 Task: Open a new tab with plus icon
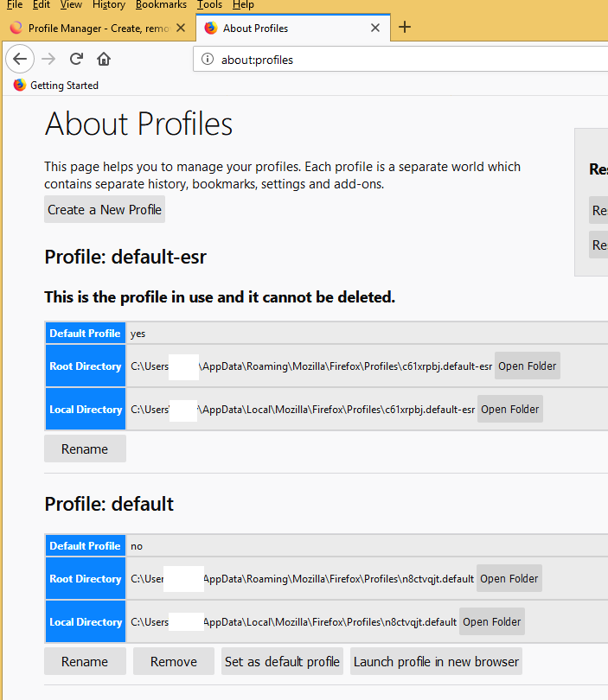(x=405, y=28)
